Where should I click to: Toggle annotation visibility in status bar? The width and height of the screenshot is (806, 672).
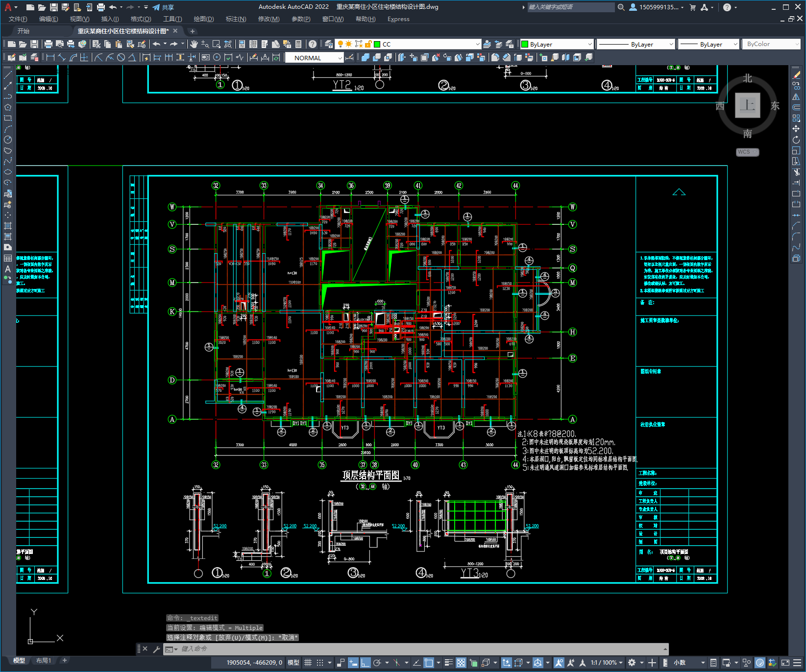tap(559, 663)
